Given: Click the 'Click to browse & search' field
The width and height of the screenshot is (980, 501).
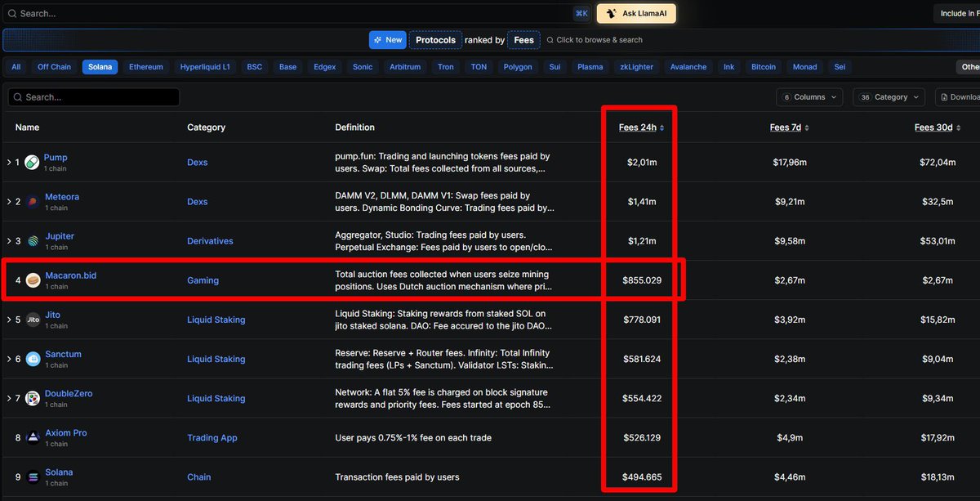Looking at the screenshot, I should click(x=594, y=39).
